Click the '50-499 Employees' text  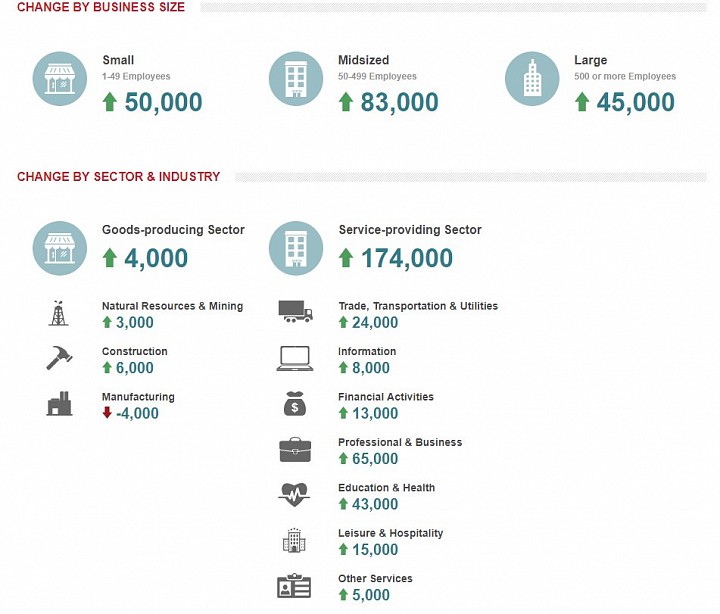coord(377,76)
